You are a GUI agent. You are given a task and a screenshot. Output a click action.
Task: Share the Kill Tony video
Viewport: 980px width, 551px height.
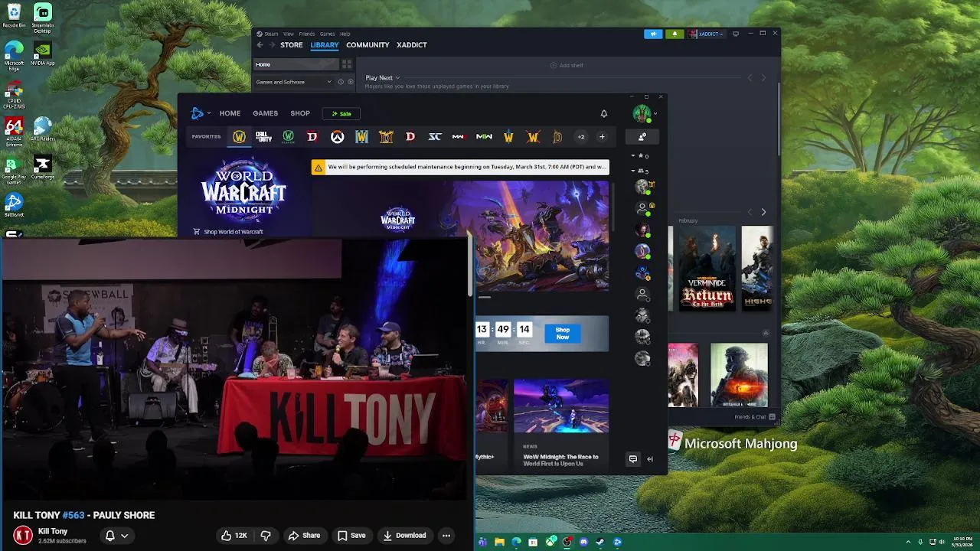pos(304,536)
